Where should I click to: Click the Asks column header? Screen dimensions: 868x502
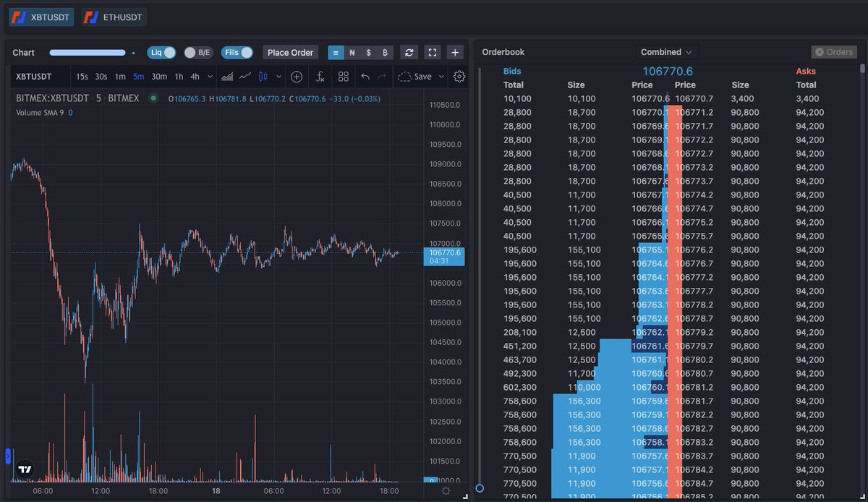(x=806, y=72)
